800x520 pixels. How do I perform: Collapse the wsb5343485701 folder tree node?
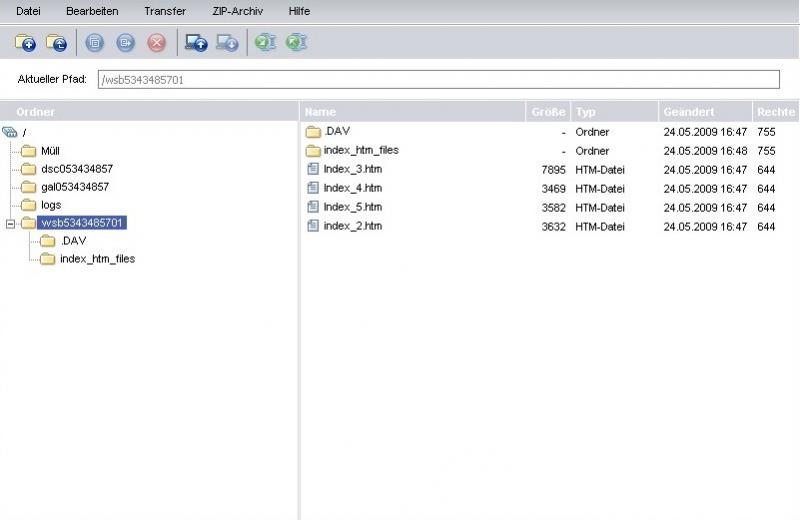click(x=10, y=223)
